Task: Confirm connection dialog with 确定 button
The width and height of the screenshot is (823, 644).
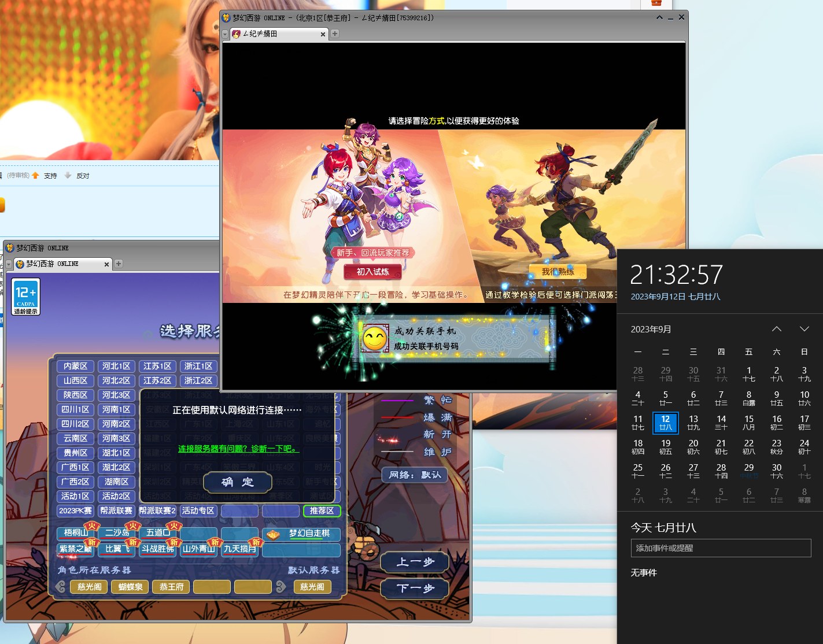Action: pyautogui.click(x=238, y=482)
